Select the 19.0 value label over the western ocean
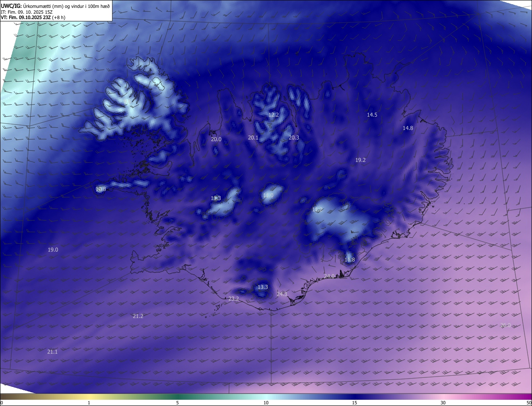The height and width of the screenshot is (406, 532). pyautogui.click(x=53, y=249)
